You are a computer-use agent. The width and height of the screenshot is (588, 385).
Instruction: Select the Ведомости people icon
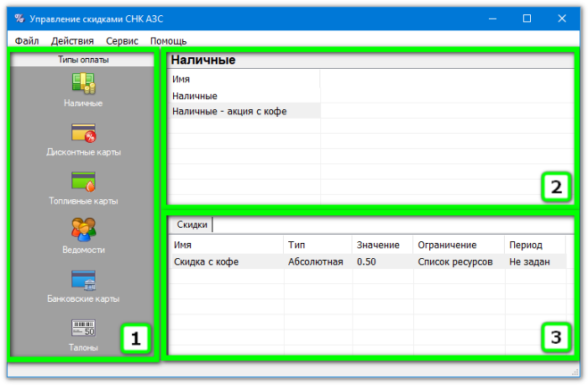tap(83, 229)
